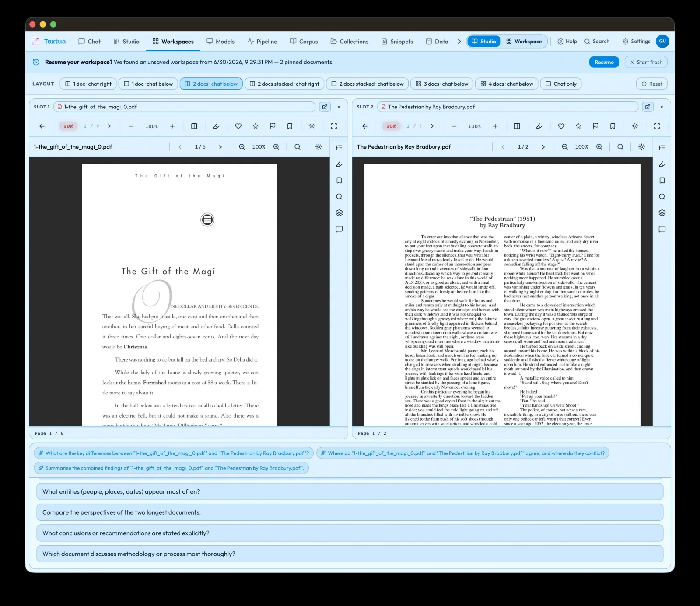This screenshot has width=700, height=606.
Task: Click layers icon in Slot 2 side rail
Action: pos(662,213)
